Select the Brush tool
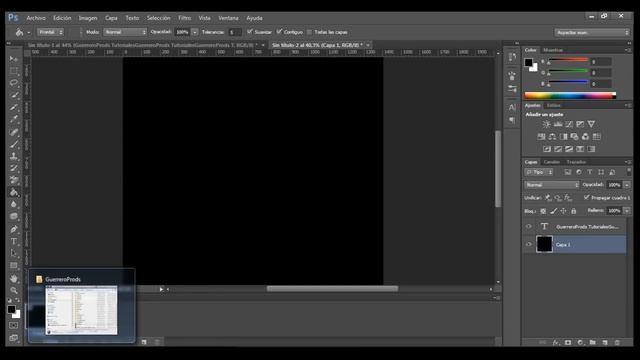Image resolution: width=640 pixels, height=360 pixels. [13, 144]
